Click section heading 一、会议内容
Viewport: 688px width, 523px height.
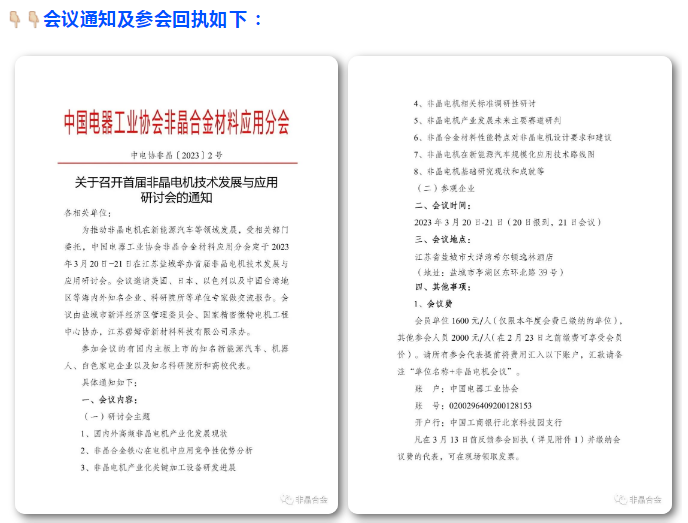(x=110, y=400)
